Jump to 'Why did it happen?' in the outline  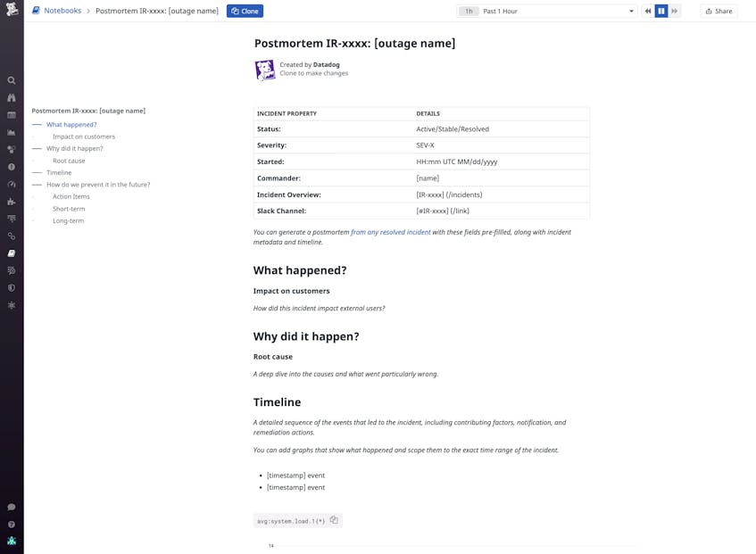pos(75,148)
